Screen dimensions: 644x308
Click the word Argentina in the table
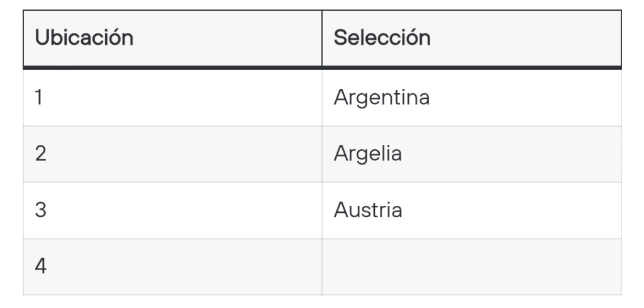(381, 98)
